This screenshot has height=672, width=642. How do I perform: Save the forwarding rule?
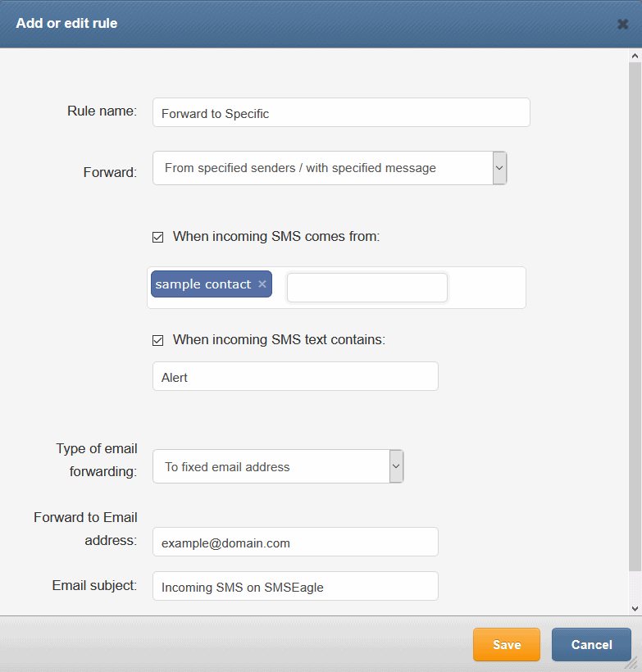pyautogui.click(x=507, y=645)
